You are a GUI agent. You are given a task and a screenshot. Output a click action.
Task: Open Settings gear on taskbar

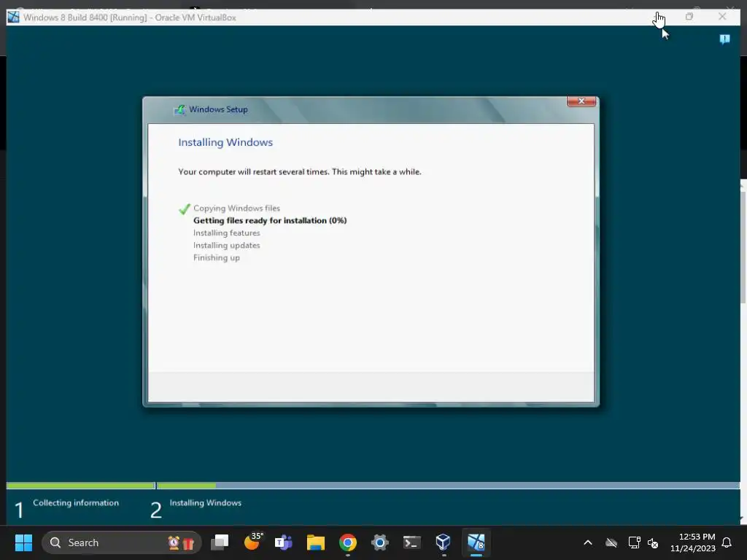click(x=379, y=542)
